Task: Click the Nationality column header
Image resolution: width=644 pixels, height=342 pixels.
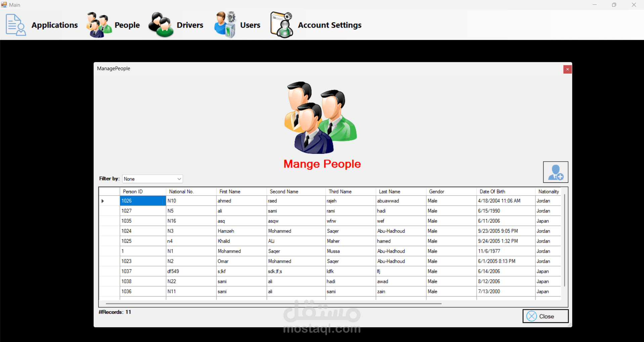Action: [x=548, y=191]
